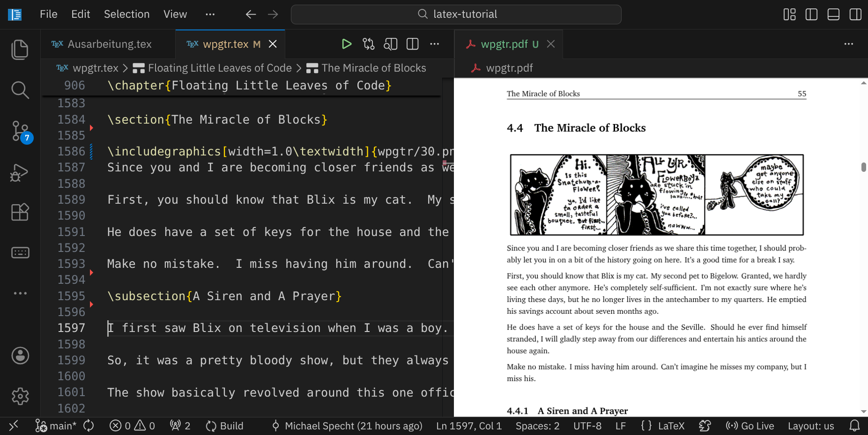Open the Manage settings gear
Image resolution: width=868 pixels, height=435 pixels.
[x=20, y=396]
